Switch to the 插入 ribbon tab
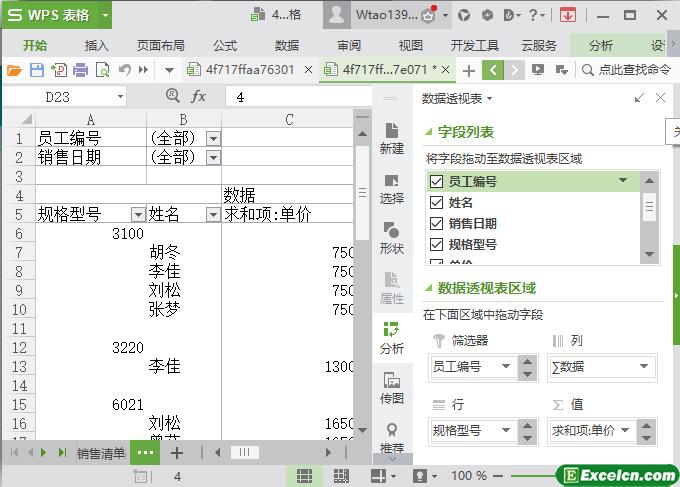Screen dimensions: 680x487 click(x=97, y=45)
